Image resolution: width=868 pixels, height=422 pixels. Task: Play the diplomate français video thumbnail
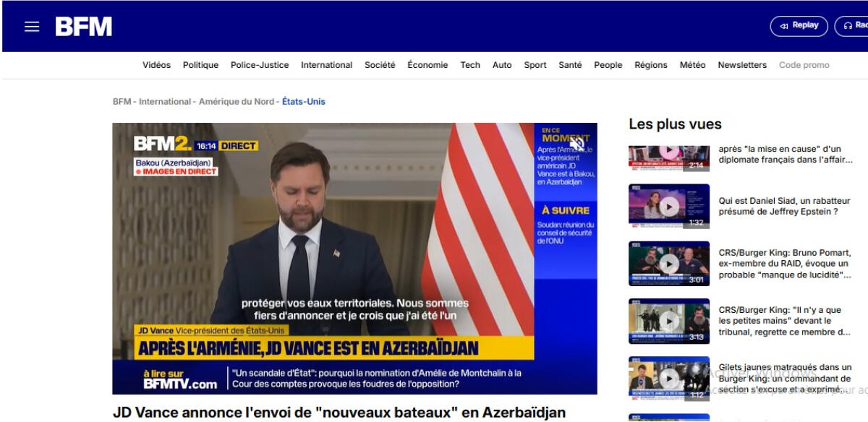669,154
